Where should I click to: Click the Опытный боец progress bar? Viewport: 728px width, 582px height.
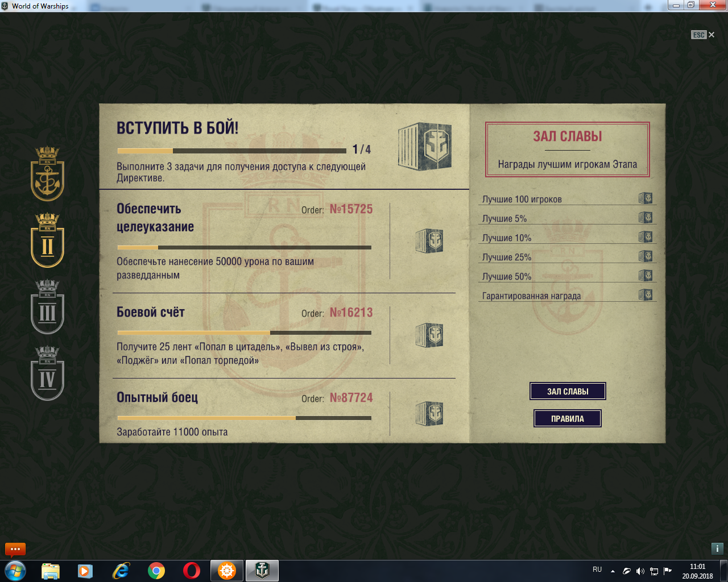tap(244, 418)
